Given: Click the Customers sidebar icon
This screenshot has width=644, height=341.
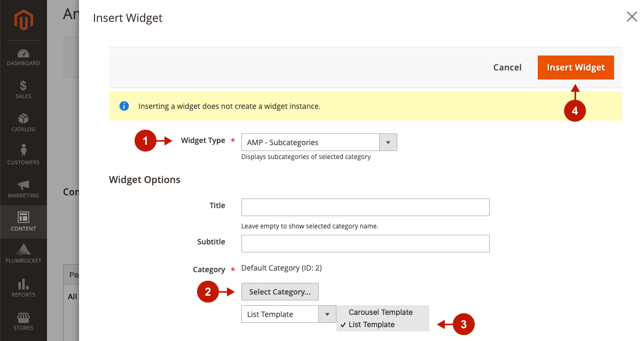Looking at the screenshot, I should (x=23, y=155).
